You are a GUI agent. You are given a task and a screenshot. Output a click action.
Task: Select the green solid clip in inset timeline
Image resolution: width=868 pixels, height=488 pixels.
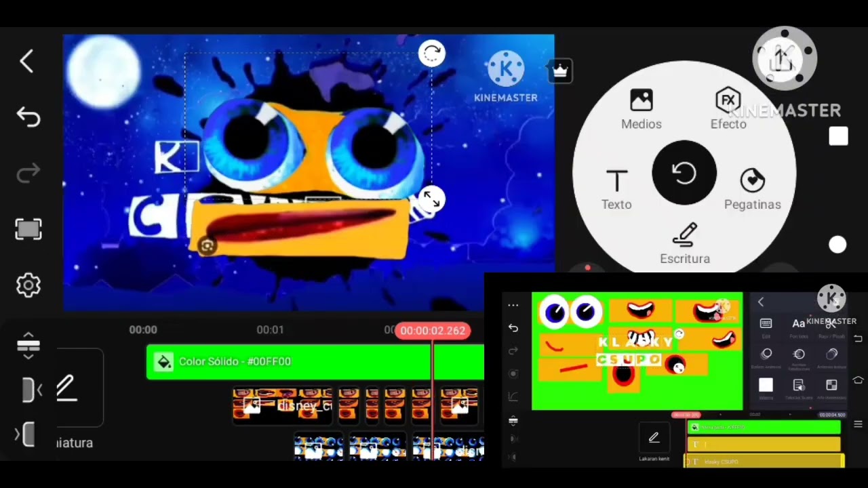pos(764,427)
